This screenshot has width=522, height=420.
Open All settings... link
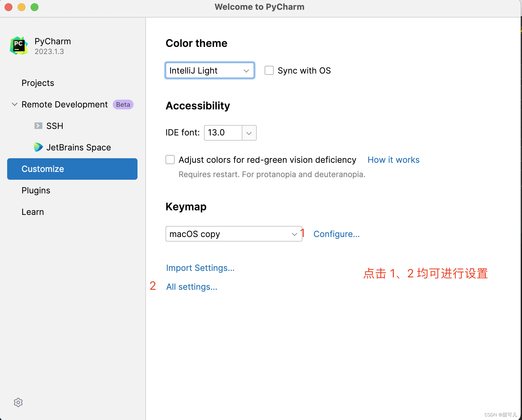[192, 287]
